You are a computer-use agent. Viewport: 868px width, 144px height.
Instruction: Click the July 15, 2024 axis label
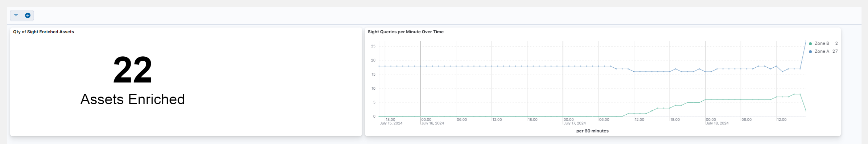pos(391,123)
